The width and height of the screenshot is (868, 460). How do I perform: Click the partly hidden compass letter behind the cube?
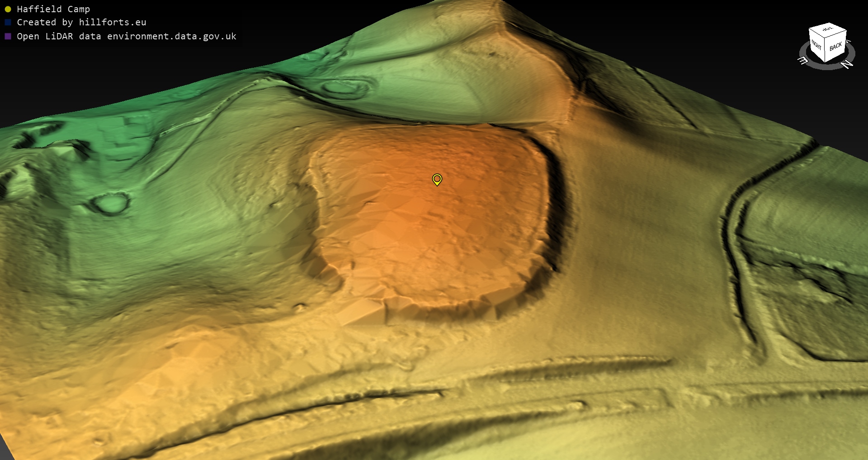pyautogui.click(x=848, y=42)
